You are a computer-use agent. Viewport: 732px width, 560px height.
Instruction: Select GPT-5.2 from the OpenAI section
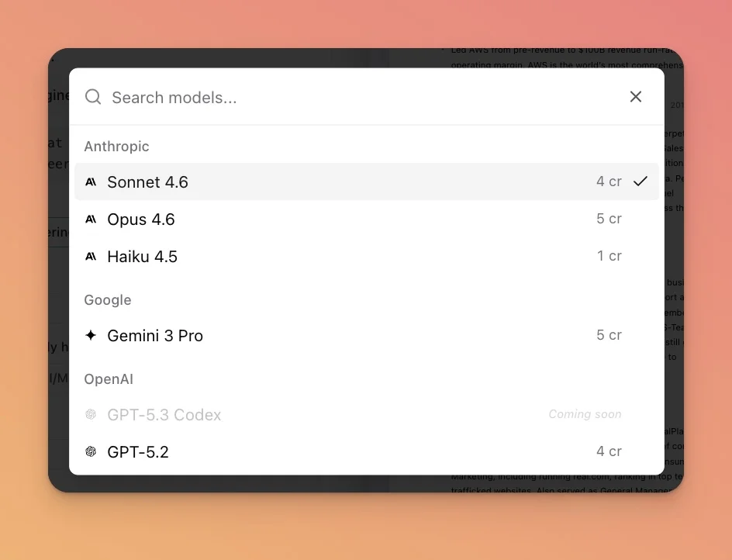(x=138, y=451)
